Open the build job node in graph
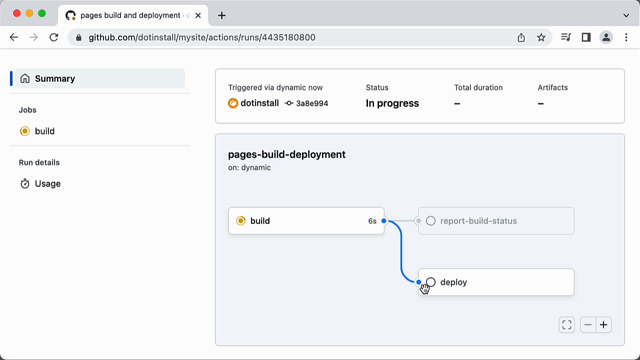 click(306, 221)
